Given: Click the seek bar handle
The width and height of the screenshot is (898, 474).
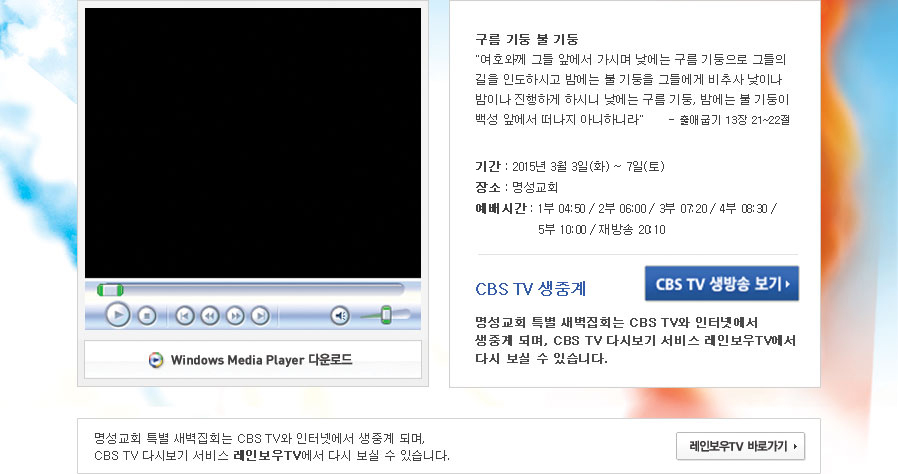Looking at the screenshot, I should coord(111,290).
